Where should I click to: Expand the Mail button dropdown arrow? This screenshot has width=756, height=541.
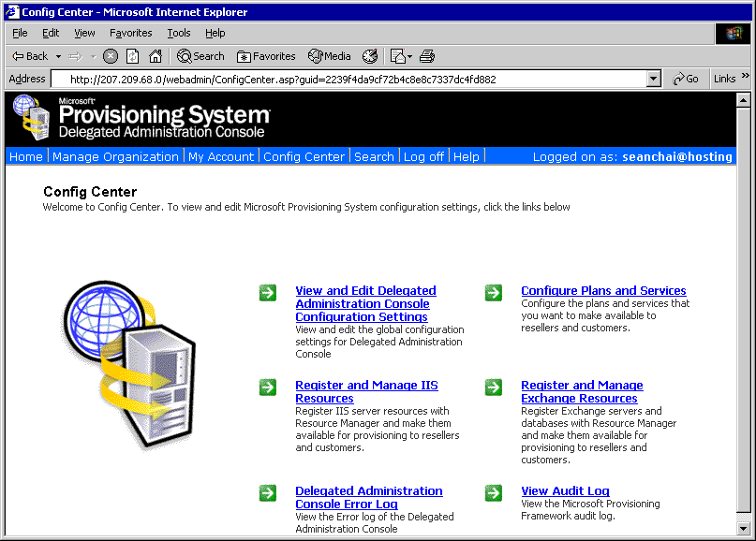[x=409, y=56]
